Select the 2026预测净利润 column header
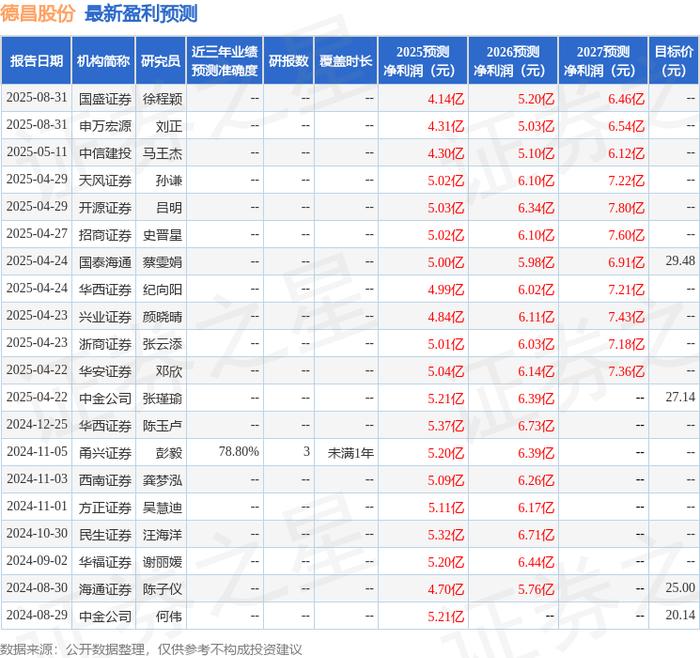This screenshot has height=658, width=700. (513, 61)
